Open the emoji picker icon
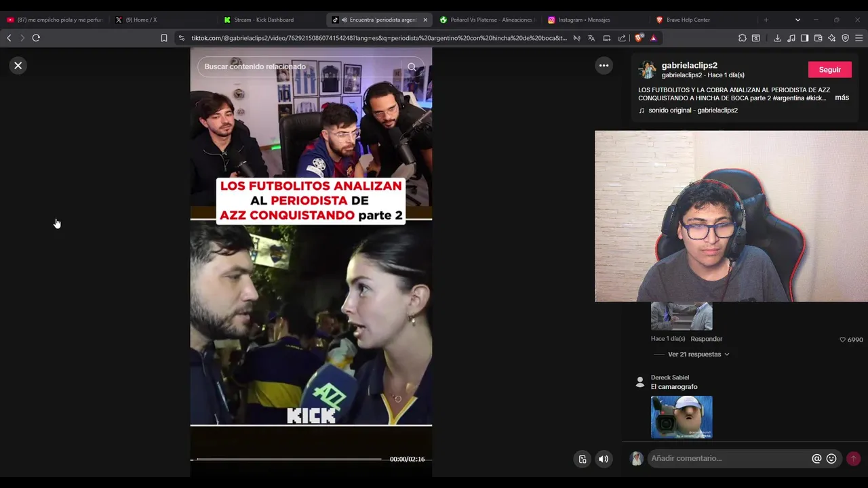 click(831, 459)
